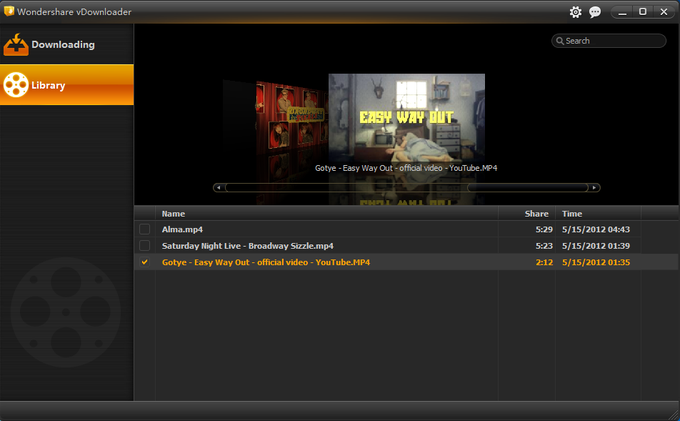Open the feedback speech bubble icon

click(x=595, y=12)
